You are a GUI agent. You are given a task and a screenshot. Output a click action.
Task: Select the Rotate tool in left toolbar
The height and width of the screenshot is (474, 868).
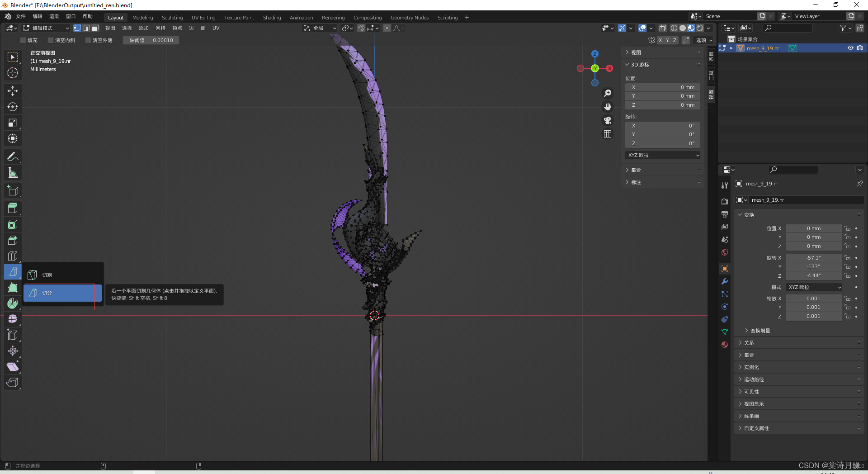[x=13, y=107]
